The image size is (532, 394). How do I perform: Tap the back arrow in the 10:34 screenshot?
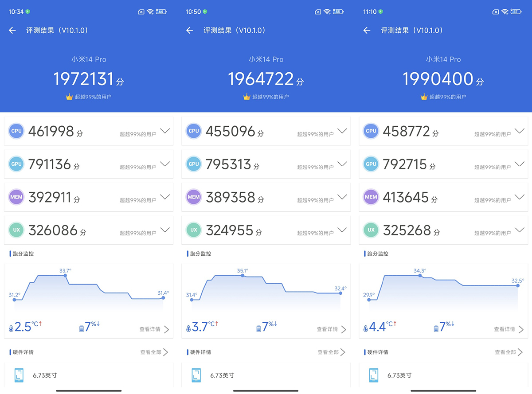pyautogui.click(x=12, y=30)
